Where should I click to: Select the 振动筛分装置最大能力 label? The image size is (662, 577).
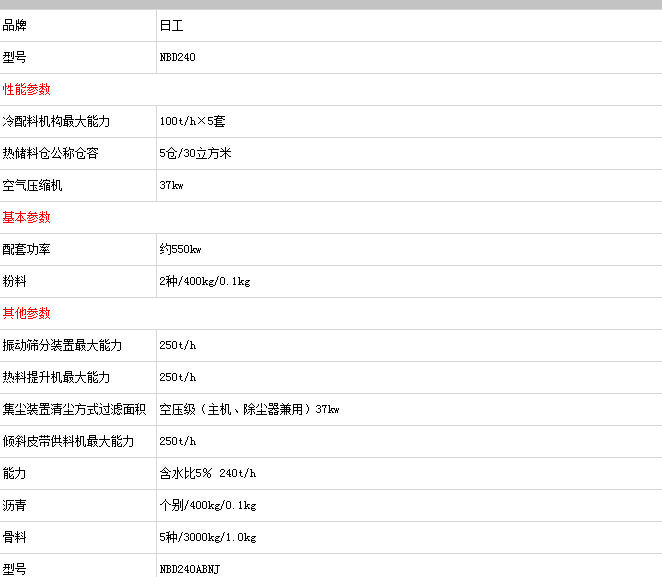click(x=62, y=346)
